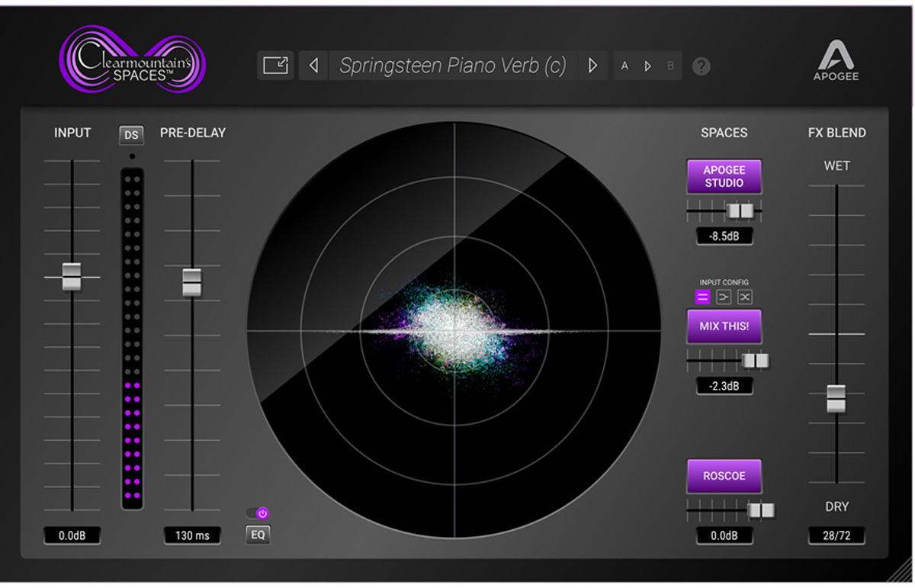Click the FX Blend slider handle
This screenshot has height=588, width=915.
click(836, 398)
